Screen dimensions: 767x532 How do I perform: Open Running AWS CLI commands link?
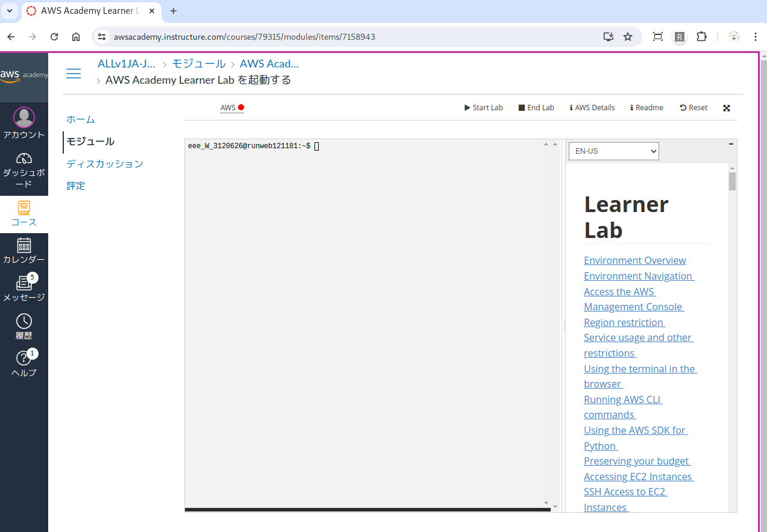click(623, 407)
